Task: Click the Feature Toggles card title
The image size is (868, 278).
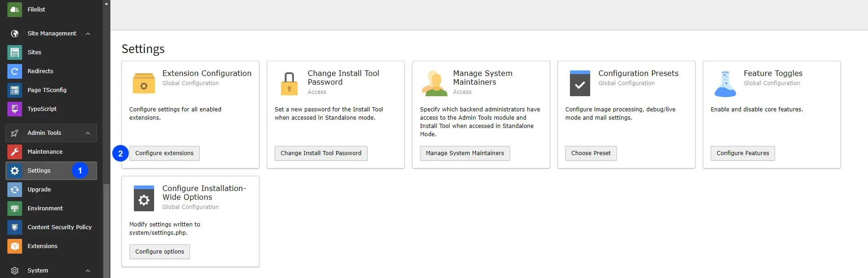Action: [773, 73]
